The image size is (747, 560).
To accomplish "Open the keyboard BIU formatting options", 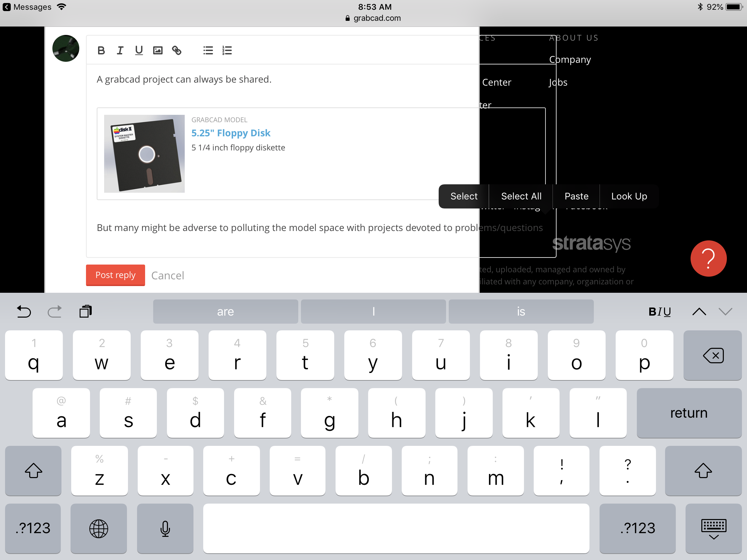I will pyautogui.click(x=660, y=312).
